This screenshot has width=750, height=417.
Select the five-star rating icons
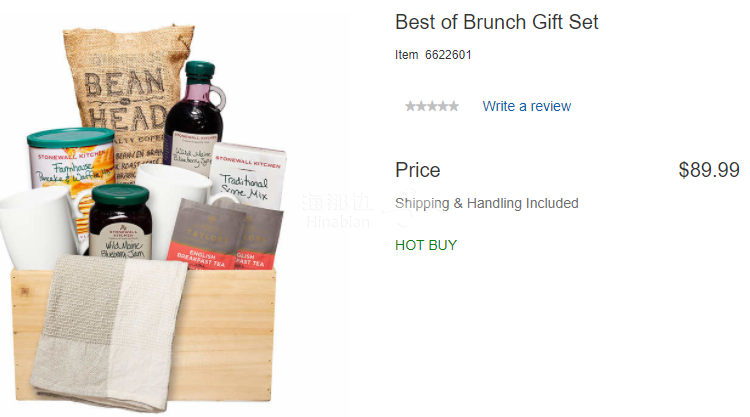(x=432, y=106)
